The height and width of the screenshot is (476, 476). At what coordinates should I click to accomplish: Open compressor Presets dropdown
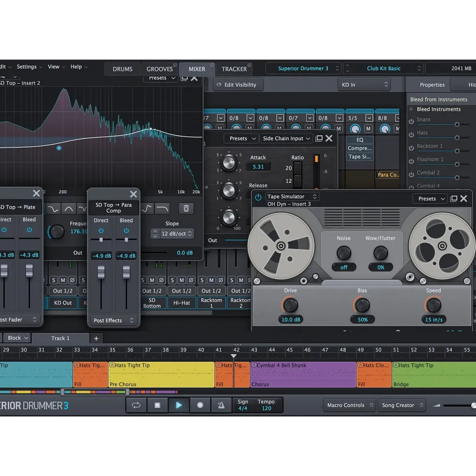tap(242, 138)
